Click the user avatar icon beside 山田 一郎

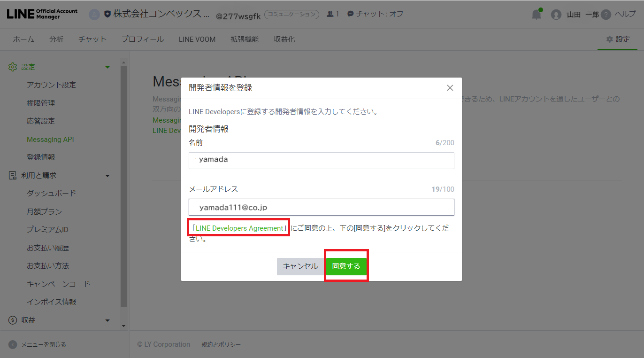click(x=556, y=15)
